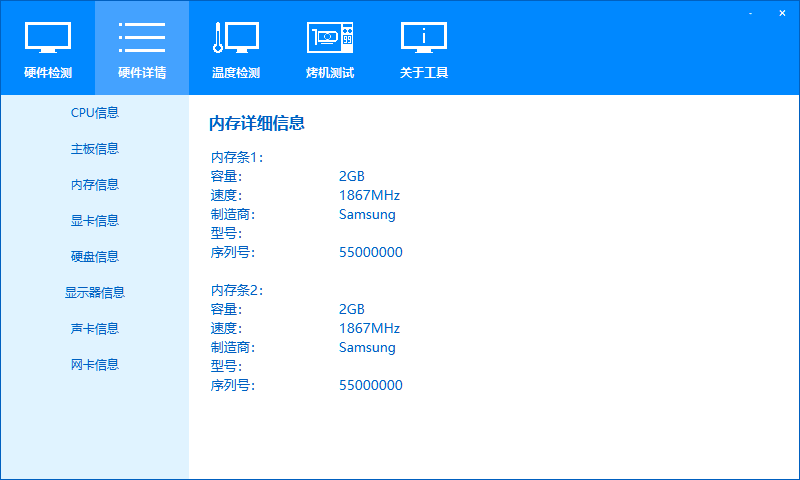The height and width of the screenshot is (480, 800).
Task: Click the 1867MHz speed value under 内存条1
Action: tap(369, 195)
